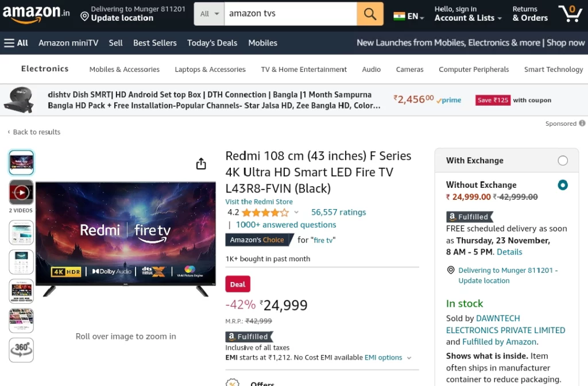Select the Without Exchange radio button
The height and width of the screenshot is (386, 588).
(x=563, y=185)
